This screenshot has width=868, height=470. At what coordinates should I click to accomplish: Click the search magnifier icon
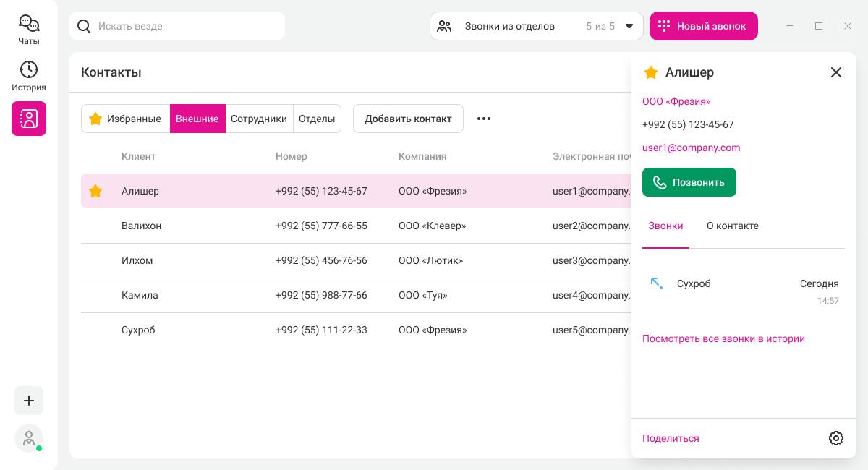point(84,26)
